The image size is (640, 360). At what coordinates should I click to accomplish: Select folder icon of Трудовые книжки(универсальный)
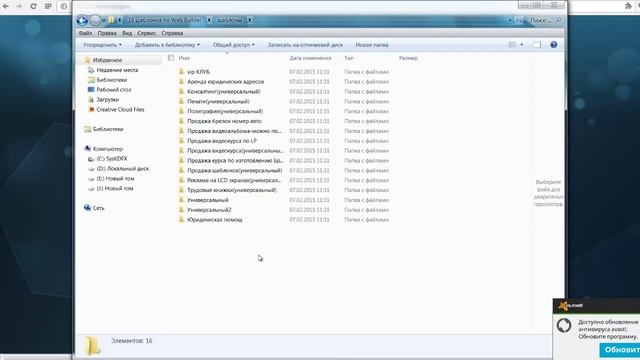tap(182, 190)
